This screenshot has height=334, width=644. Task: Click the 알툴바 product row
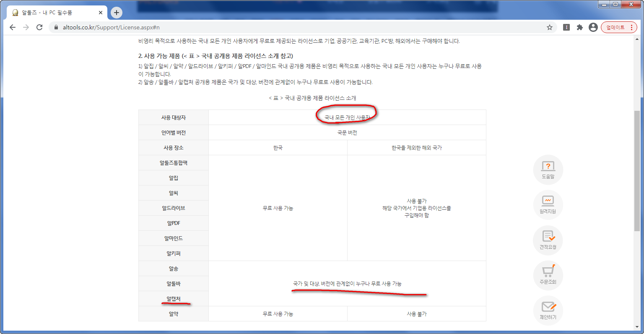(x=174, y=284)
